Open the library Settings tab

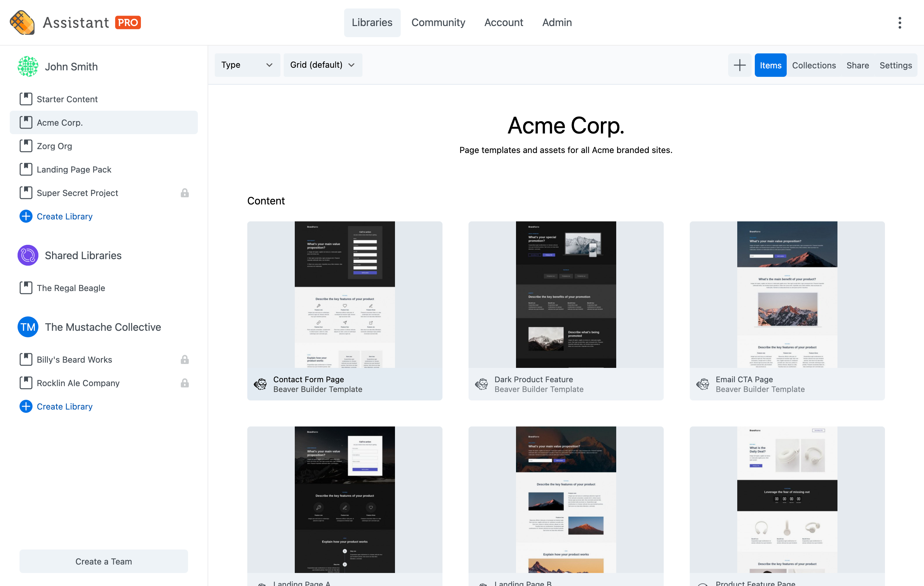tap(895, 65)
